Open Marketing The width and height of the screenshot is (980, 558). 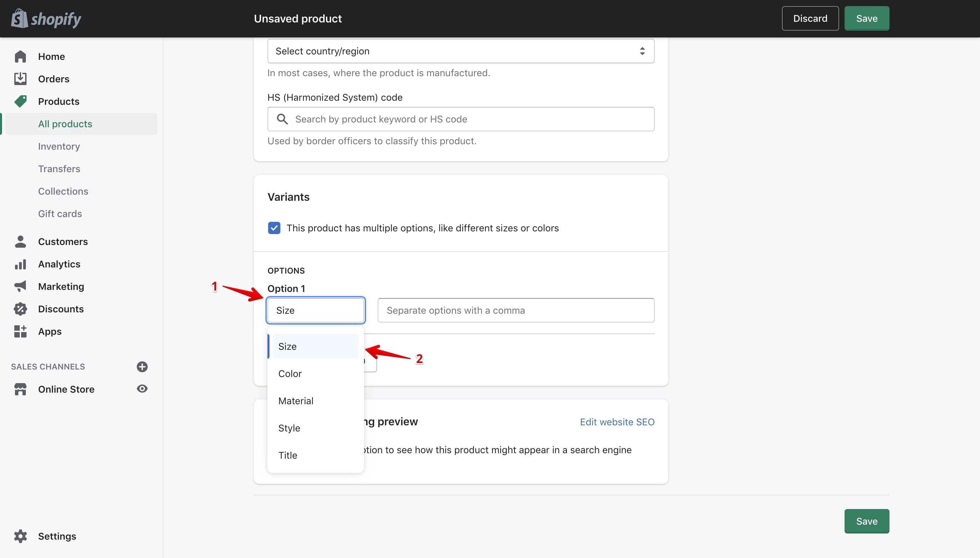[x=61, y=286]
